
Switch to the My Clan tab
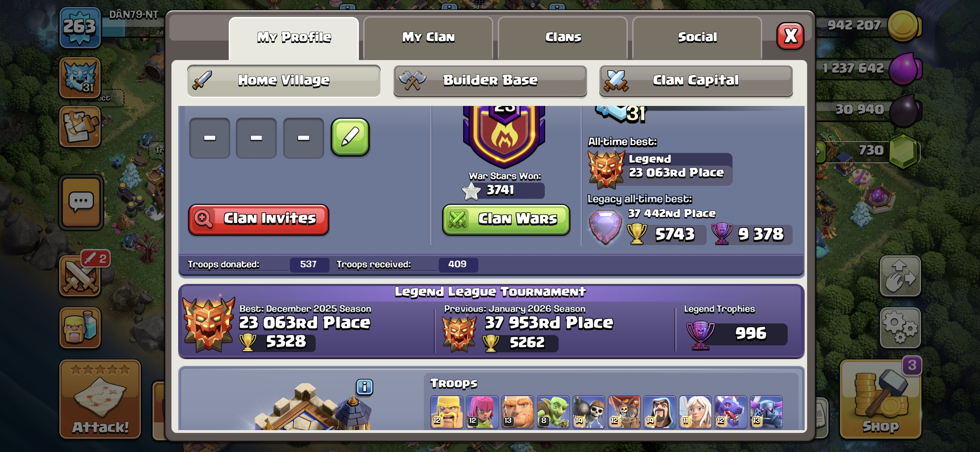[x=428, y=38]
